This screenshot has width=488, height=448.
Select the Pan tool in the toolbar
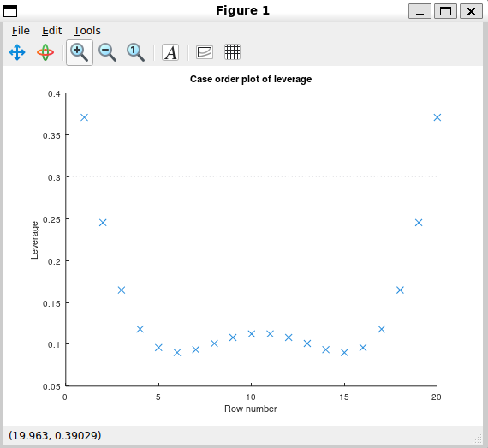pos(17,52)
